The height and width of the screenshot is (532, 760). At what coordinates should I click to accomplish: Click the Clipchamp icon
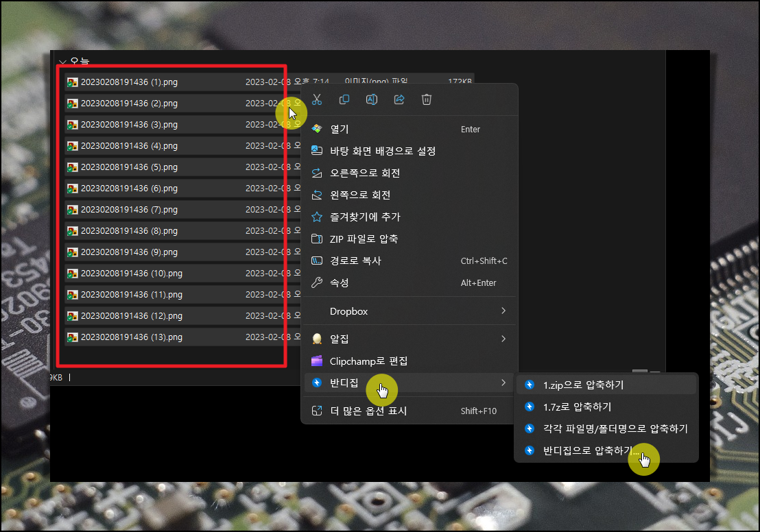click(317, 361)
